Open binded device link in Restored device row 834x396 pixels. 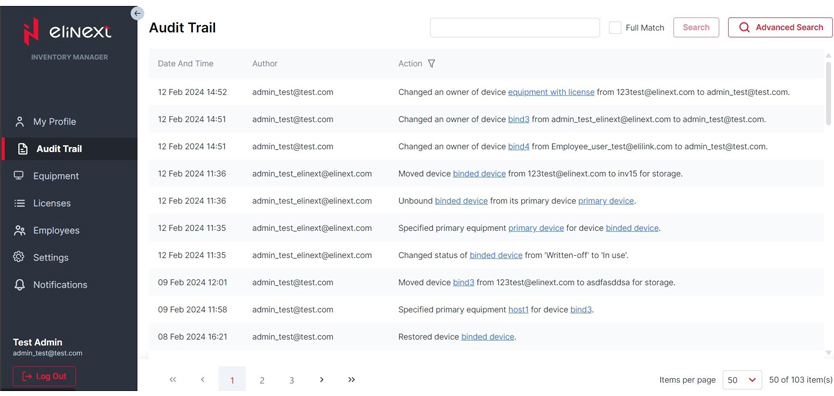[x=488, y=337]
